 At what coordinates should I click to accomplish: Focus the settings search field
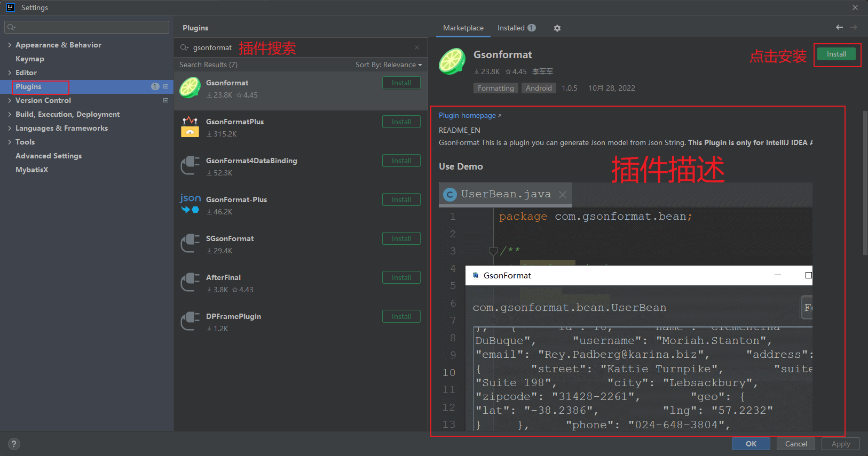(x=86, y=27)
